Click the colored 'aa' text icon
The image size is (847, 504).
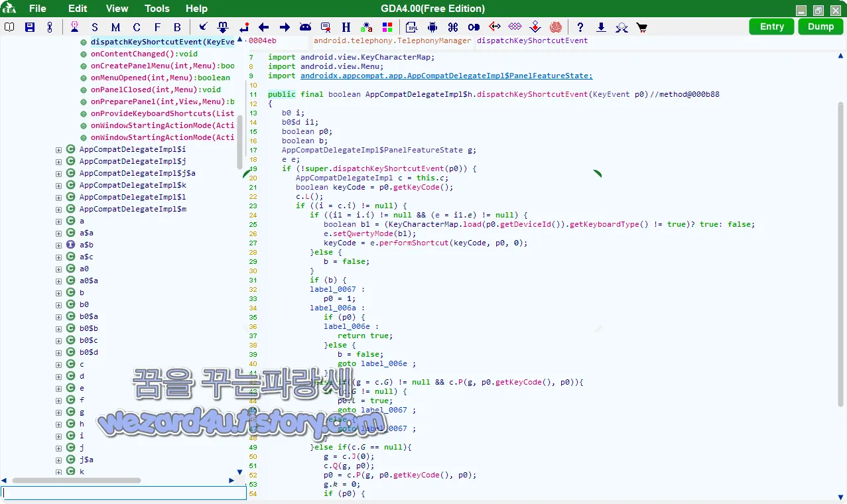coord(367,27)
